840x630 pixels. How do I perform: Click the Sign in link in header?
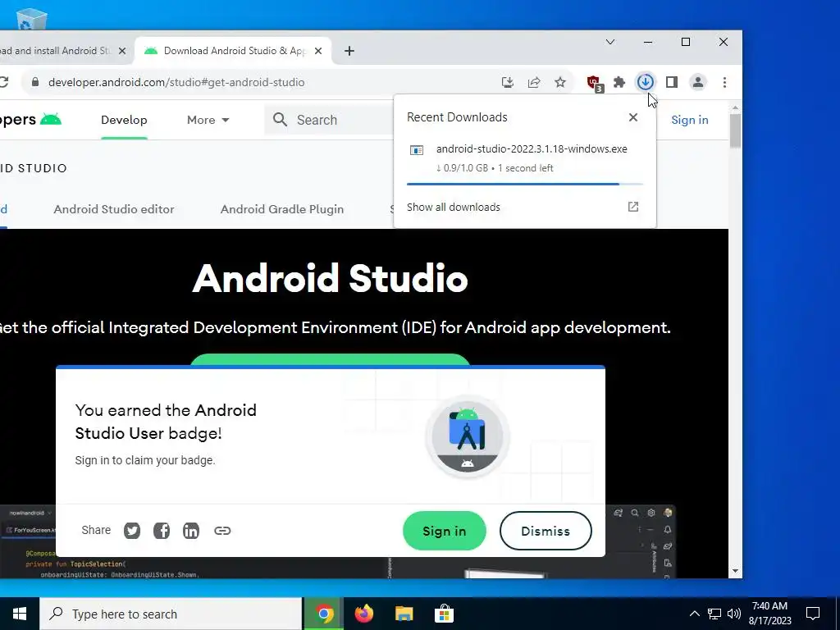(689, 120)
